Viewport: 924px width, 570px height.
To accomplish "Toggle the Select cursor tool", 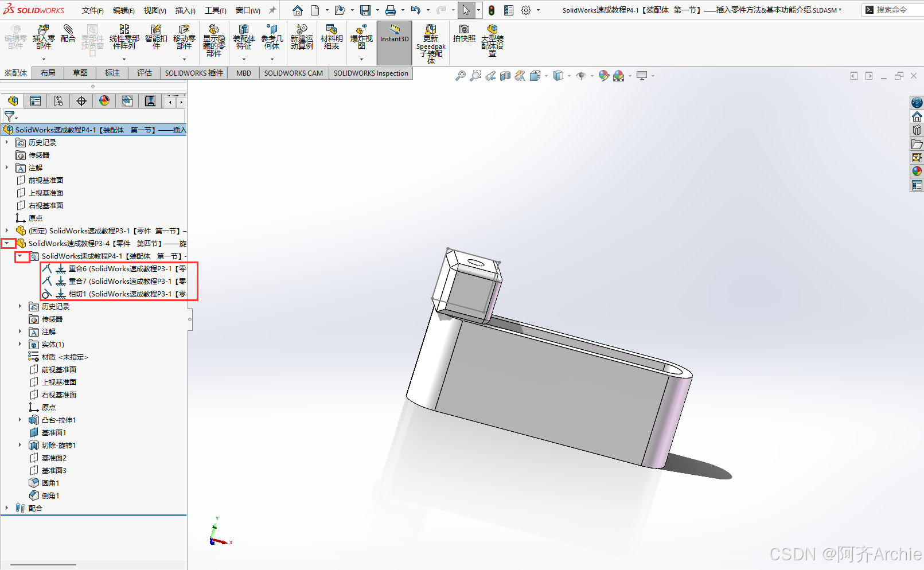I will [x=466, y=10].
